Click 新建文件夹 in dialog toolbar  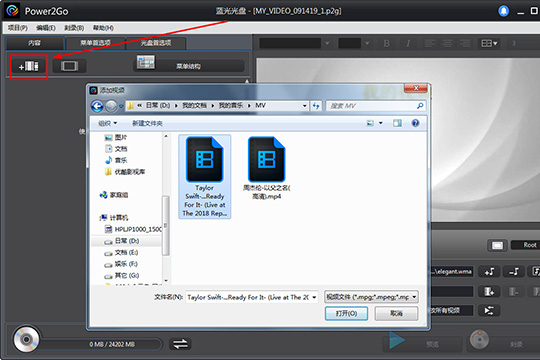(x=147, y=123)
